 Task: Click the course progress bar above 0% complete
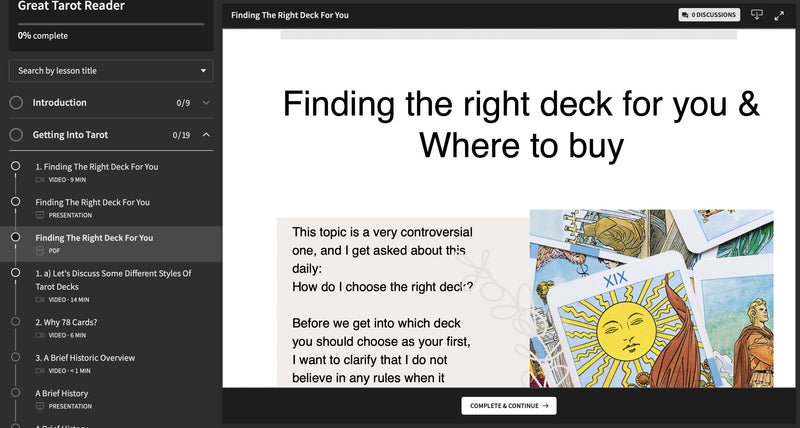click(x=111, y=24)
